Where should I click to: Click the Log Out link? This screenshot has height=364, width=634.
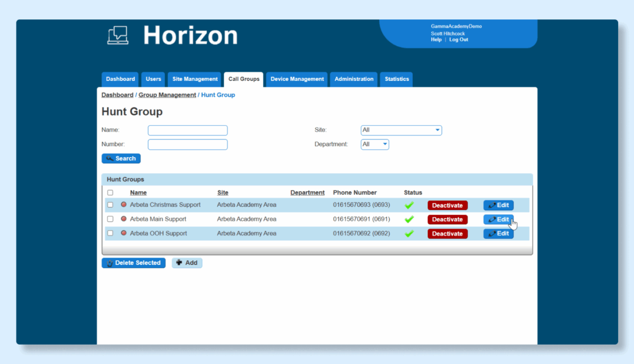pyautogui.click(x=458, y=40)
